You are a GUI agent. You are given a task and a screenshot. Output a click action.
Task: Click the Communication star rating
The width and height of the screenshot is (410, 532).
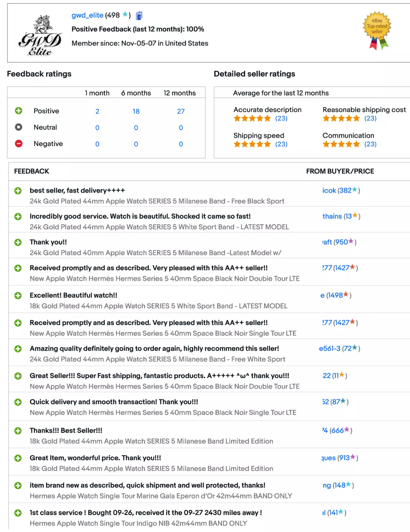click(341, 144)
